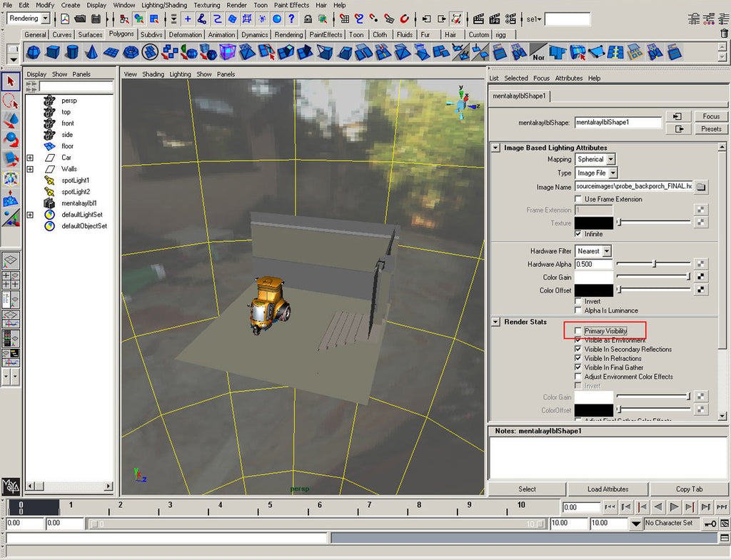731x560 pixels.
Task: Click the Load Attributes button
Action: point(608,489)
